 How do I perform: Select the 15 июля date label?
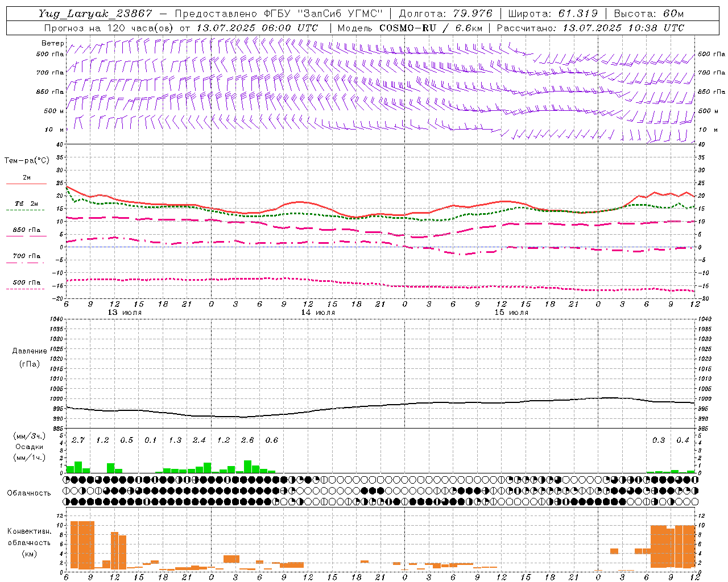(511, 313)
